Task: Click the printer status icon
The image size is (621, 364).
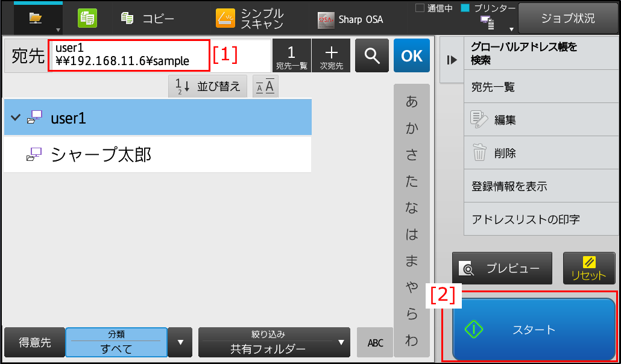Action: [487, 23]
